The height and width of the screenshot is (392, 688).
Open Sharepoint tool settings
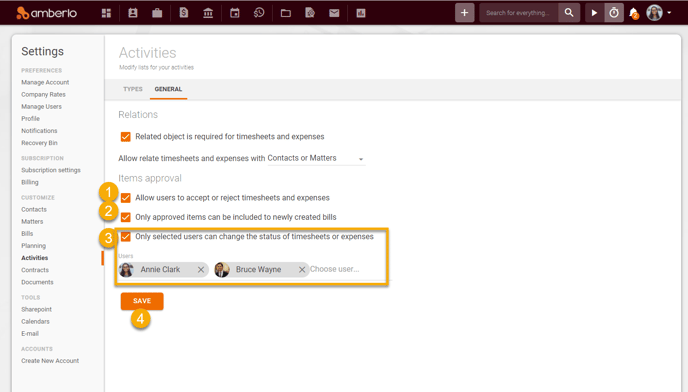(x=36, y=309)
